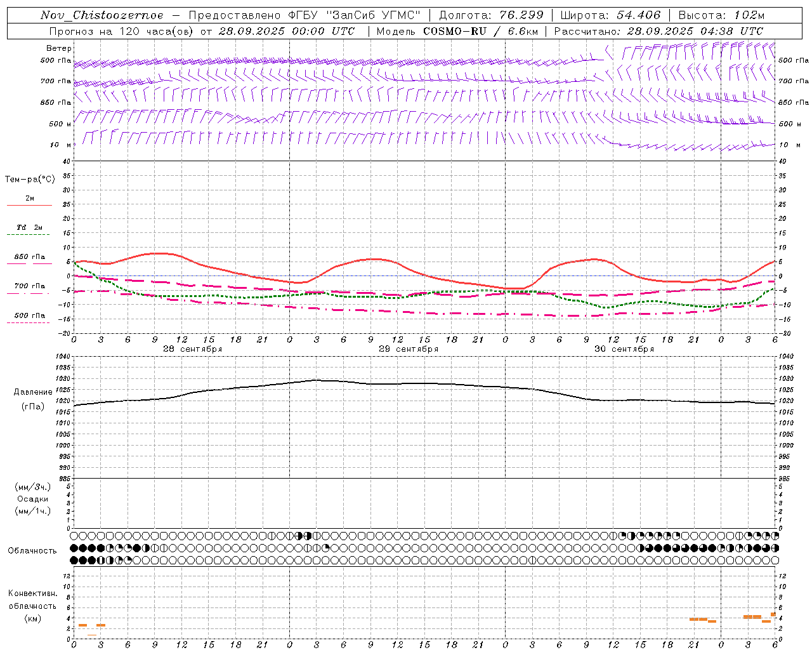812x650 pixels.
Task: Click the 'Осадки' precipitation label
Action: pos(33,499)
